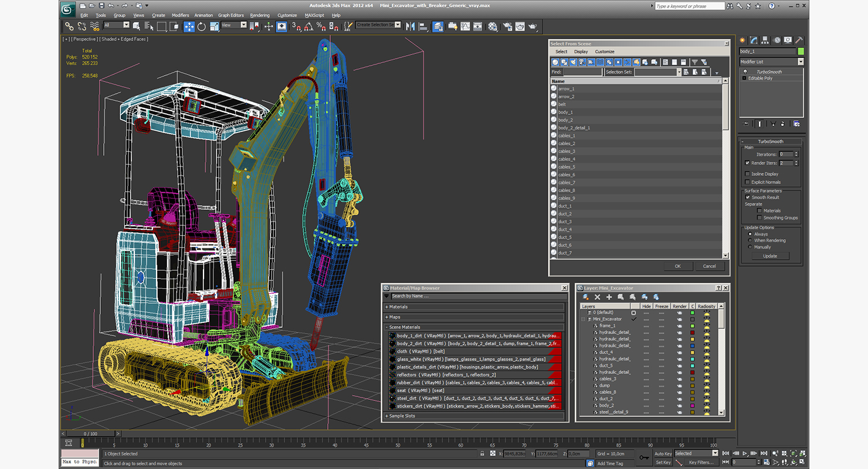Image resolution: width=868 pixels, height=469 pixels.
Task: Open Customize menu in Select From Scene
Action: 605,52
